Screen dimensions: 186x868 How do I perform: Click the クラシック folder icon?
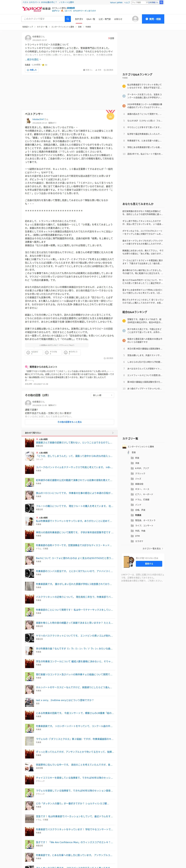132,473
